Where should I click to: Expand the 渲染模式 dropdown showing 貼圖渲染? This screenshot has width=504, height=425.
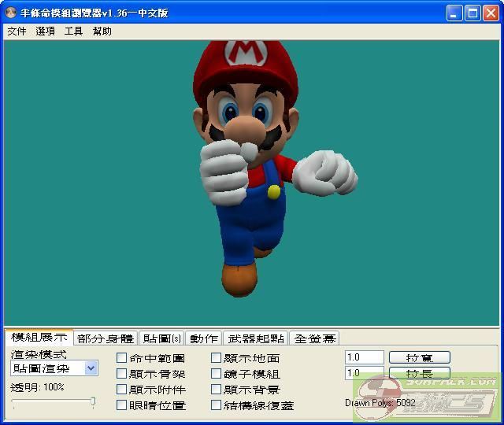91,368
